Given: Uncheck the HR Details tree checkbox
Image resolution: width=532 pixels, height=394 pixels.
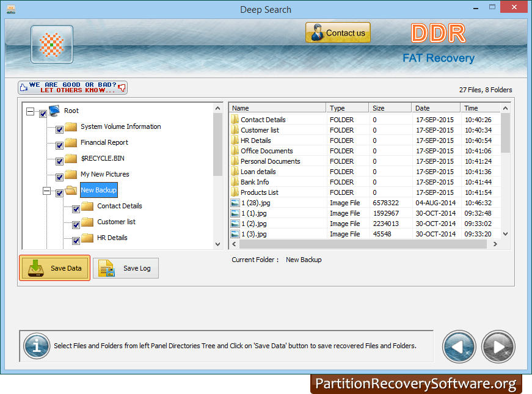Looking at the screenshot, I should pyautogui.click(x=76, y=241).
